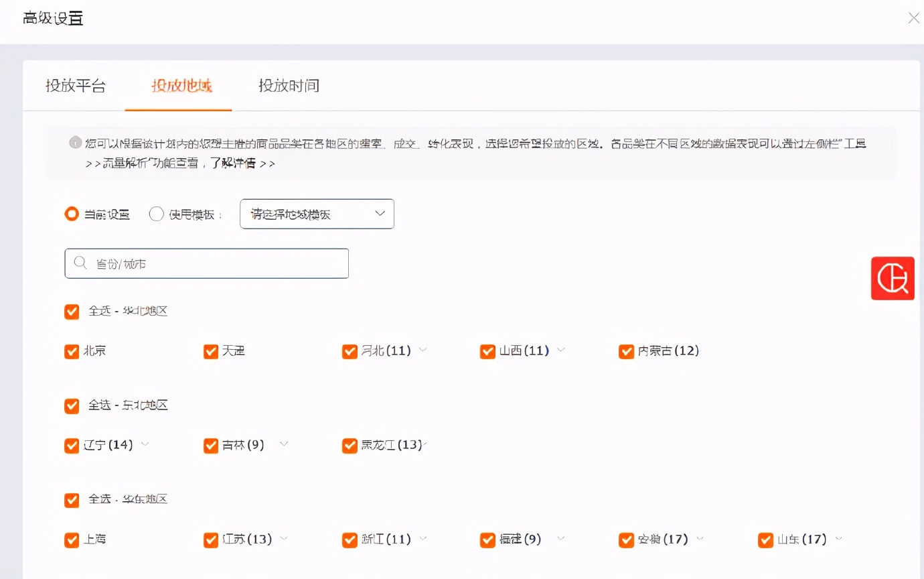Image resolution: width=924 pixels, height=579 pixels.
Task: Switch to the 投放时间 tab
Action: pos(289,86)
